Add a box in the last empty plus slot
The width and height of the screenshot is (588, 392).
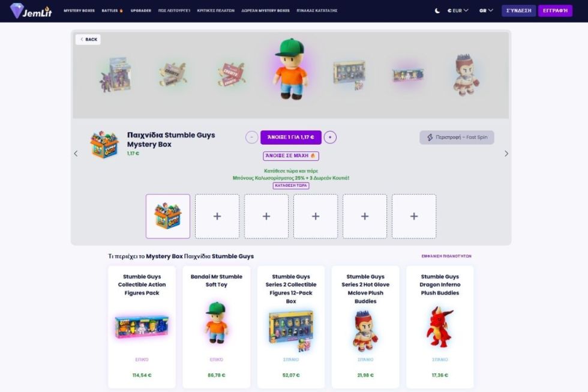[414, 217]
